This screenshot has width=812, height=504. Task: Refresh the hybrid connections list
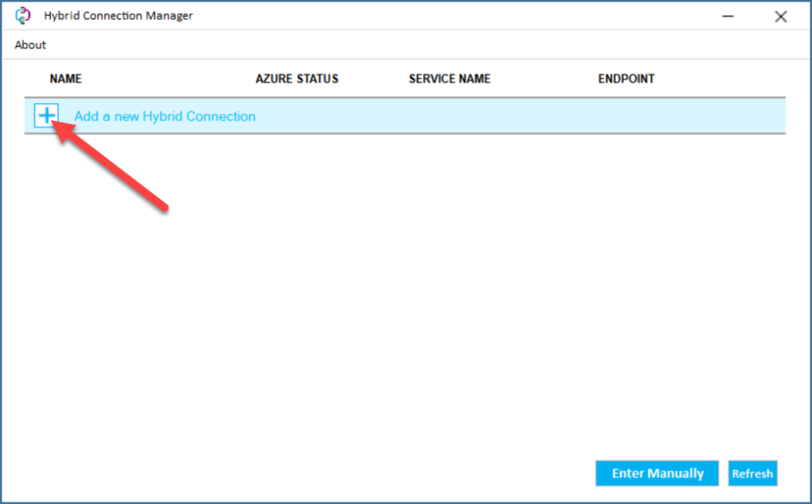coord(753,473)
